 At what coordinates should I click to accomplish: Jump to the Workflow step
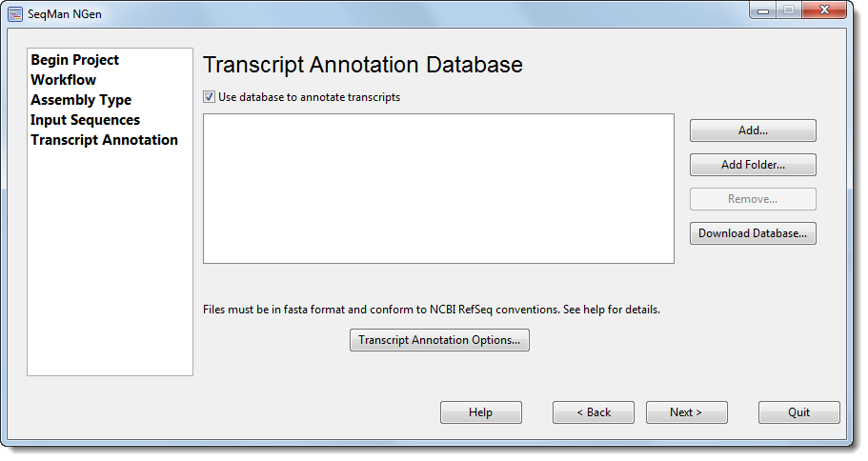(64, 80)
